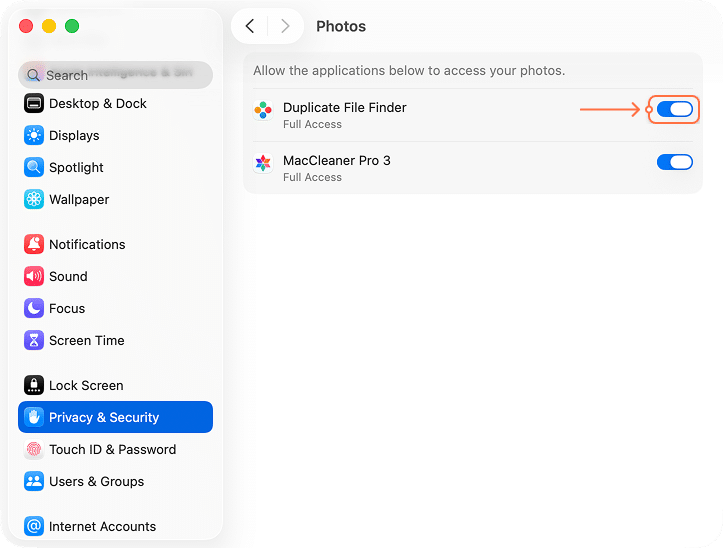Select the Focus moon icon
723x548 pixels.
pos(34,308)
